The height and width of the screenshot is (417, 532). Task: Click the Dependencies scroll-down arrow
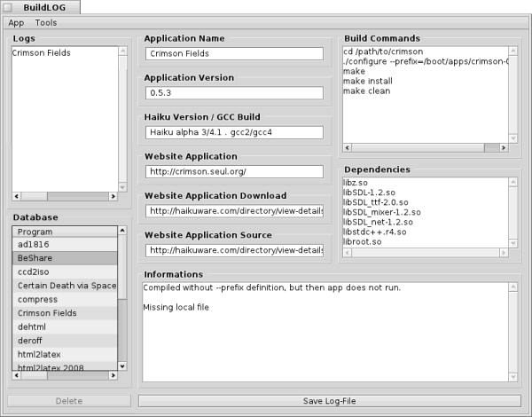point(513,243)
